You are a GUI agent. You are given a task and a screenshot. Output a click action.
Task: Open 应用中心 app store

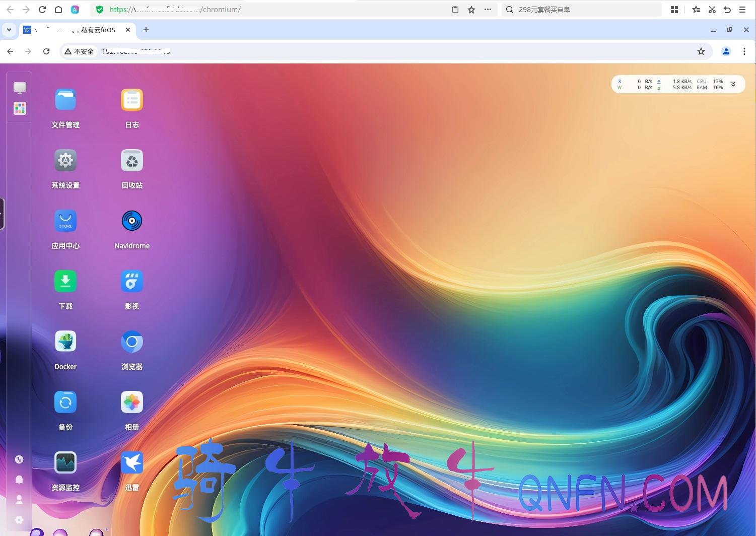point(65,221)
